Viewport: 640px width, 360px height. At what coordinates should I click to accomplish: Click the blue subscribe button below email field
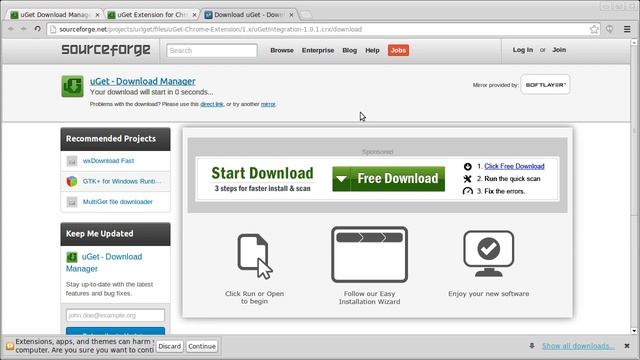click(116, 331)
